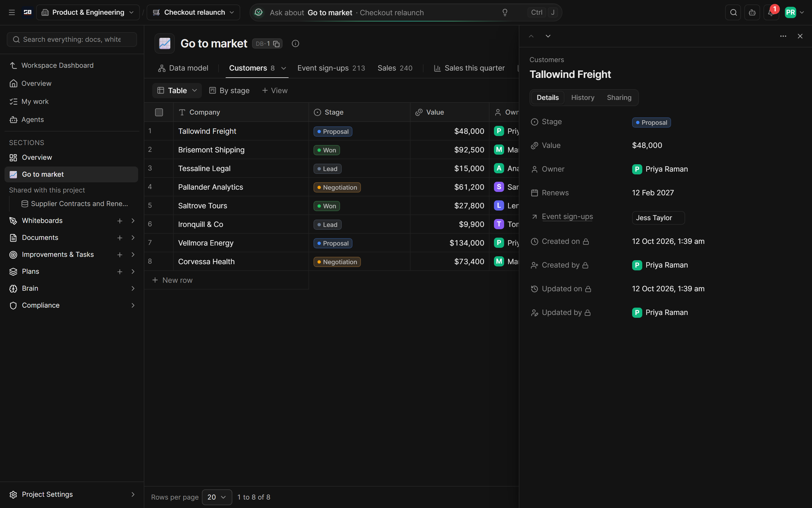
Task: Expand Project Settings
Action: tap(133, 494)
